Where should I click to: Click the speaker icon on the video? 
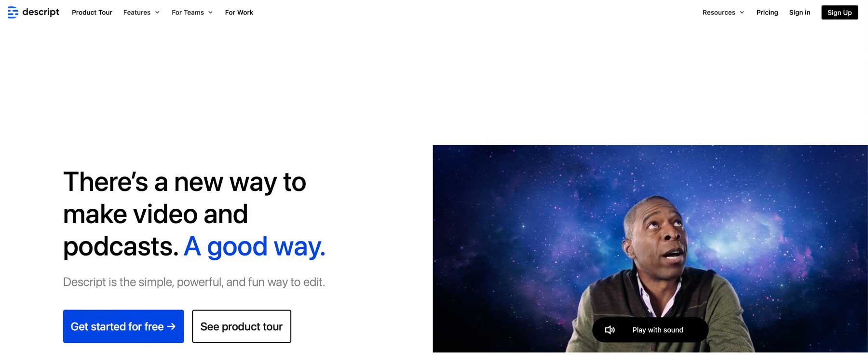pyautogui.click(x=610, y=330)
